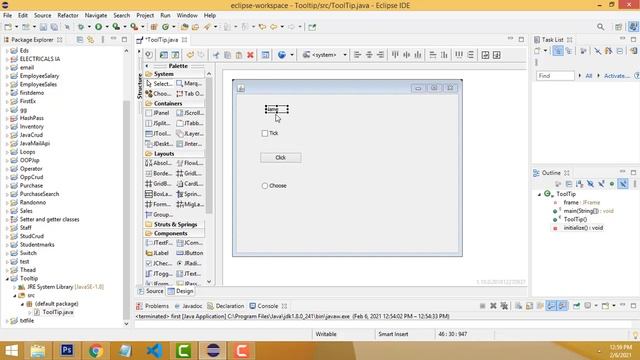
Task: Click the Cut scissors icon in designer toolbar
Action: click(216, 55)
